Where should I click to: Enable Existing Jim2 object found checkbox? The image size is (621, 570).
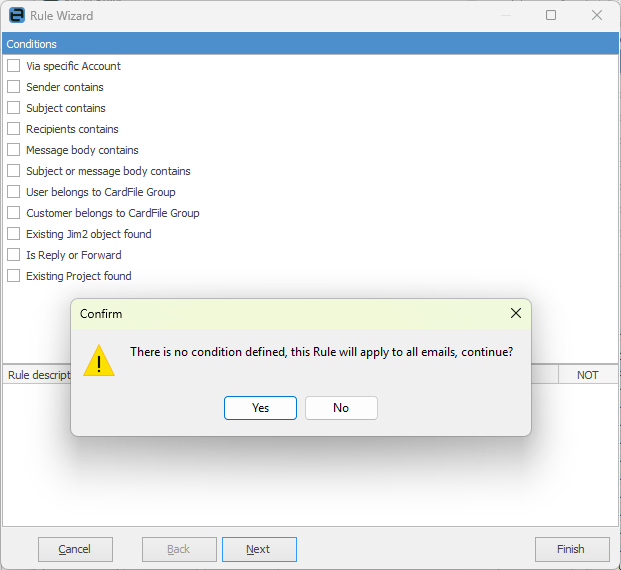point(13,234)
